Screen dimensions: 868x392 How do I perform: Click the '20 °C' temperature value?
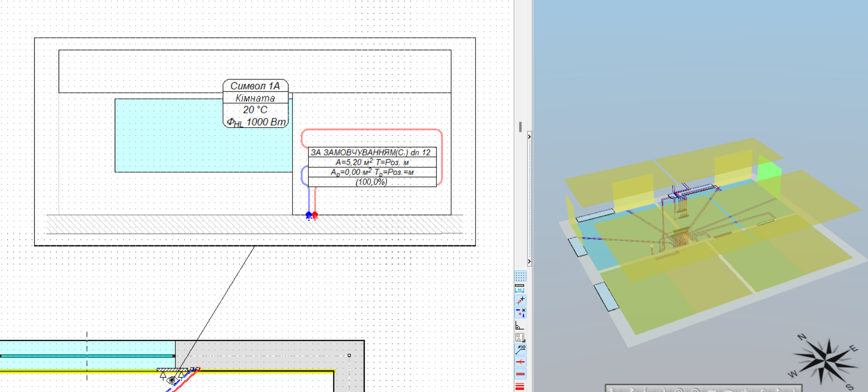pyautogui.click(x=255, y=110)
